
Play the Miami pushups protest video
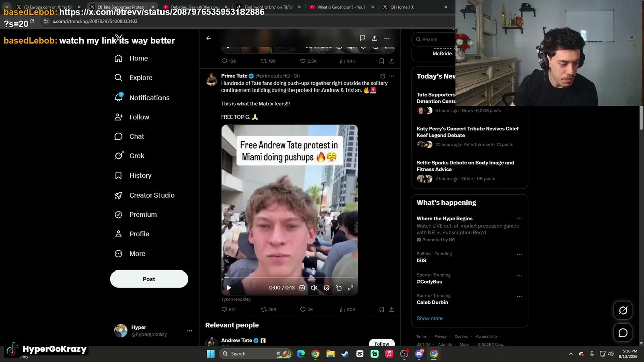tap(229, 288)
